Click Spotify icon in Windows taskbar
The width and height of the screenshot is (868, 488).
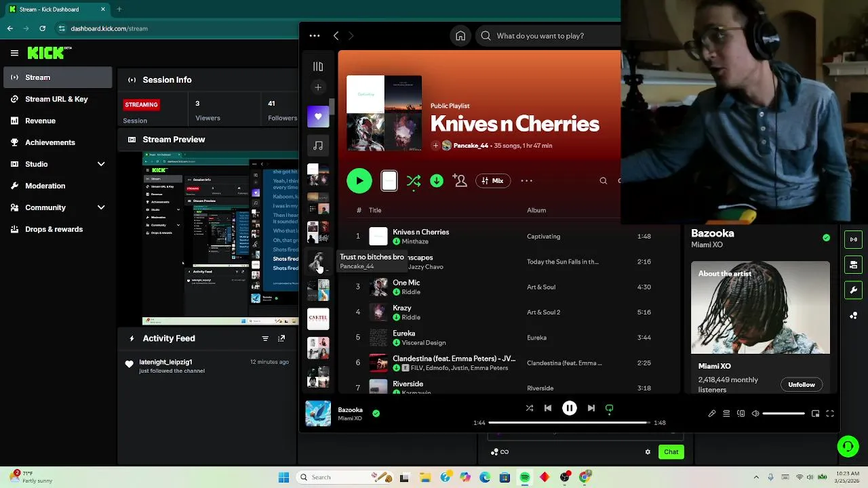[525, 477]
